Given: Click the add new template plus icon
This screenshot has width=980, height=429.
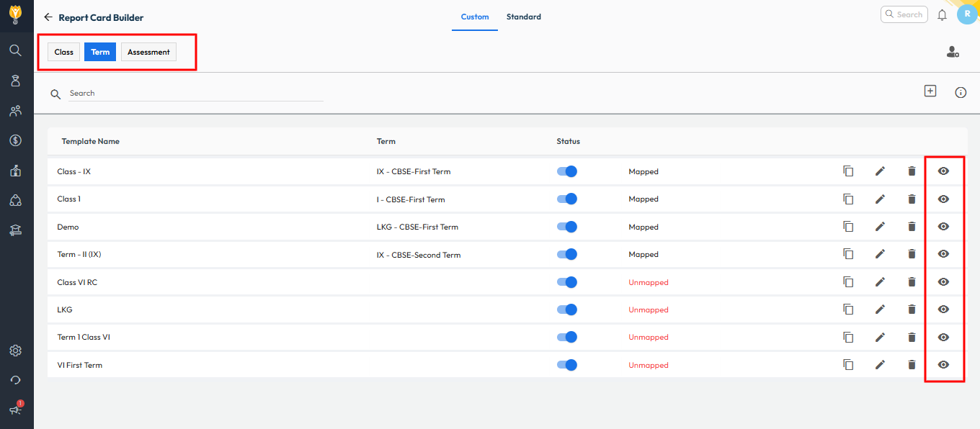Looking at the screenshot, I should pos(930,91).
